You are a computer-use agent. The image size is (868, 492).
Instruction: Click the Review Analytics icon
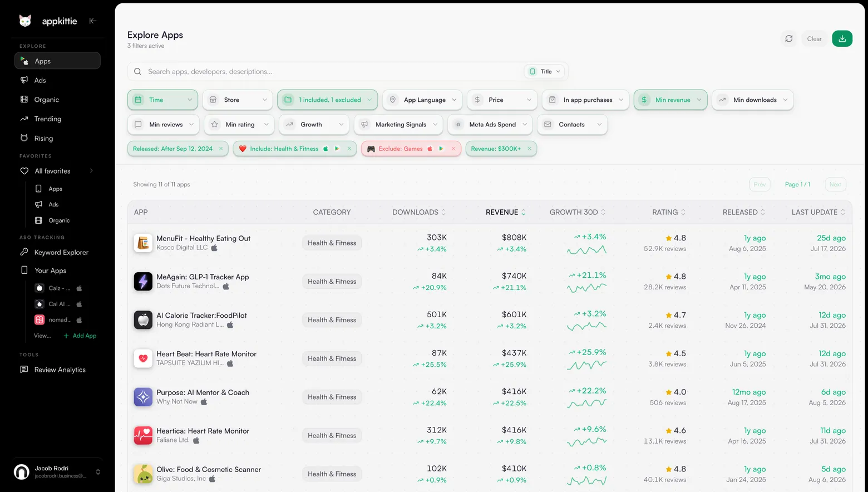pos(24,370)
